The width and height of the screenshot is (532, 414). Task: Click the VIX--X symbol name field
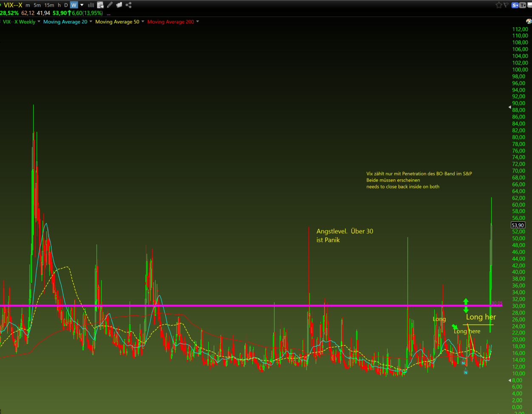13,5
